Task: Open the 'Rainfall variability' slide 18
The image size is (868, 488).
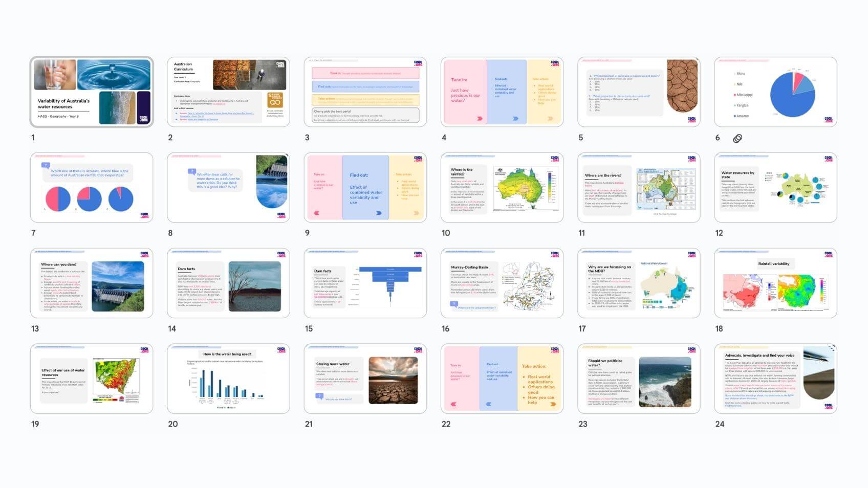Action: (x=775, y=283)
